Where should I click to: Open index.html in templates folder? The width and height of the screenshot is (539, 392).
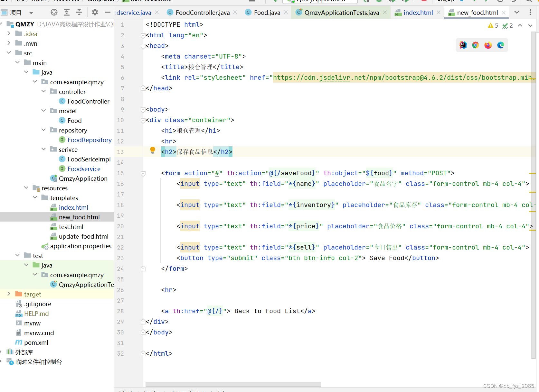click(69, 207)
